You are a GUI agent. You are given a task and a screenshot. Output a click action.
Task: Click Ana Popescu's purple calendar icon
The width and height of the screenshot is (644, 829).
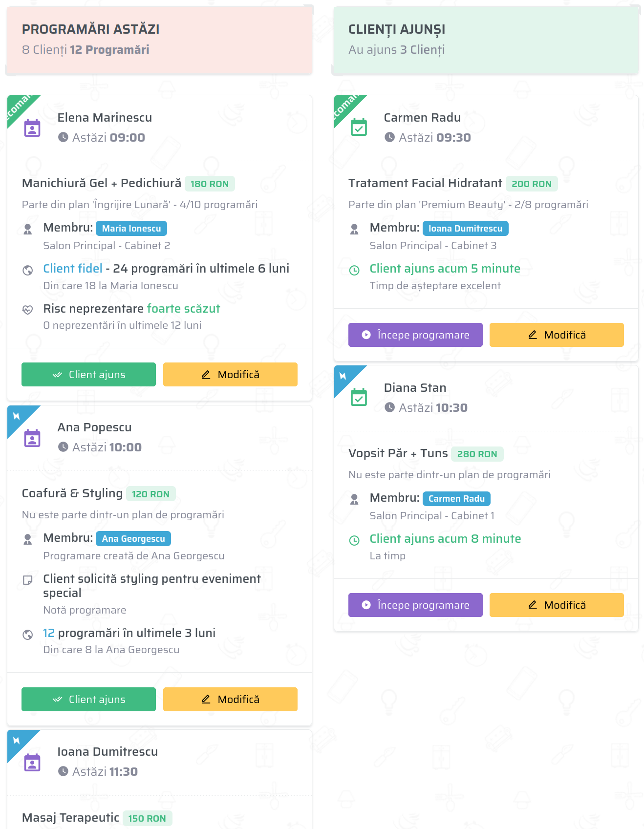pyautogui.click(x=32, y=438)
